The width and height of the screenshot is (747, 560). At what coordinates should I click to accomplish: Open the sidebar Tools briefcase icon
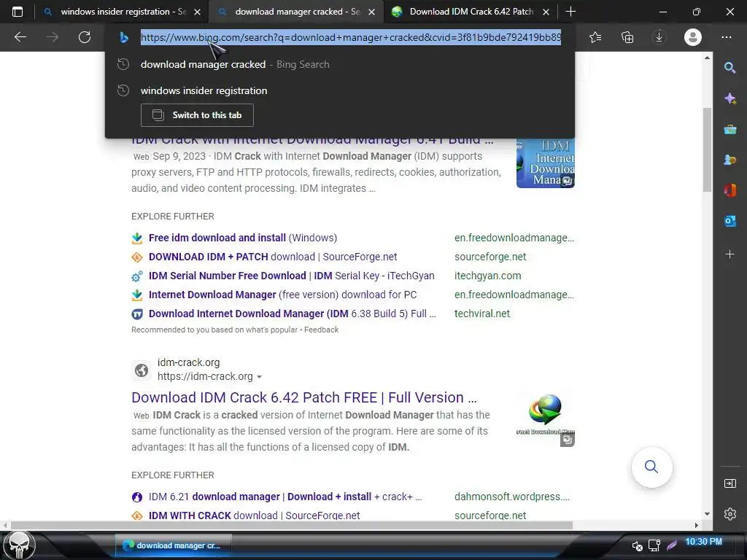[729, 130]
